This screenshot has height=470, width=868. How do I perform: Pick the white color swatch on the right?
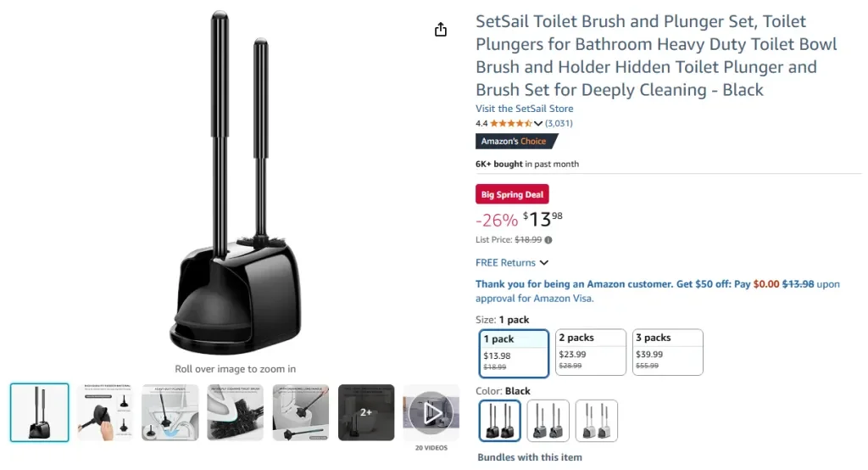click(x=596, y=421)
